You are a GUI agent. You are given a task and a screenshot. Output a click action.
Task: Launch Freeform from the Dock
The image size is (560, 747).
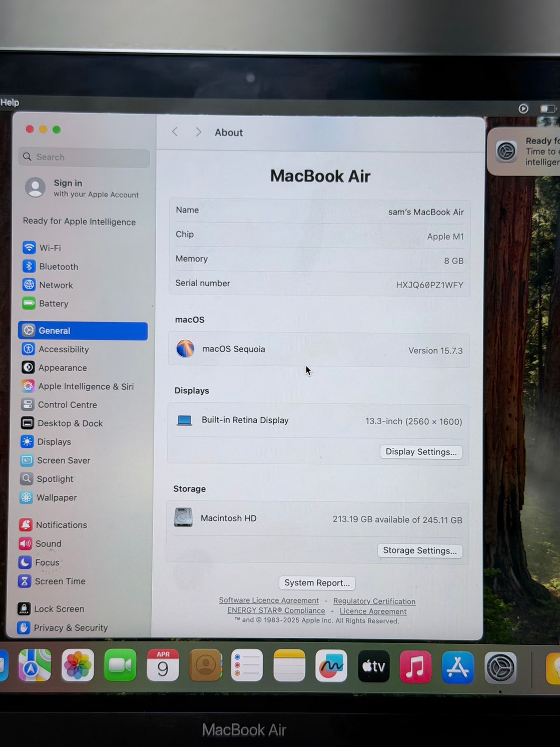331,666
